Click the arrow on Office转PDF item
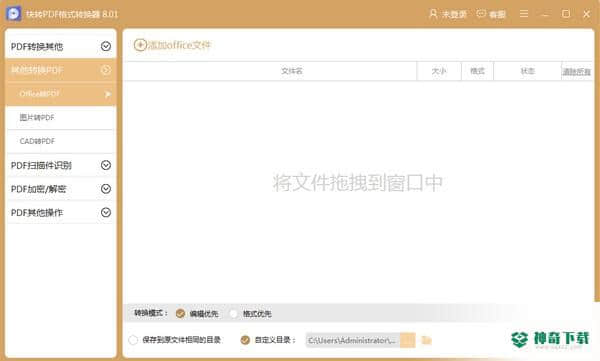 [108, 94]
